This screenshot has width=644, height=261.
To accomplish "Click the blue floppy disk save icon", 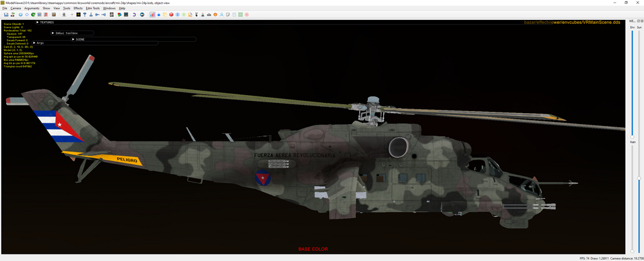I will [x=6, y=14].
